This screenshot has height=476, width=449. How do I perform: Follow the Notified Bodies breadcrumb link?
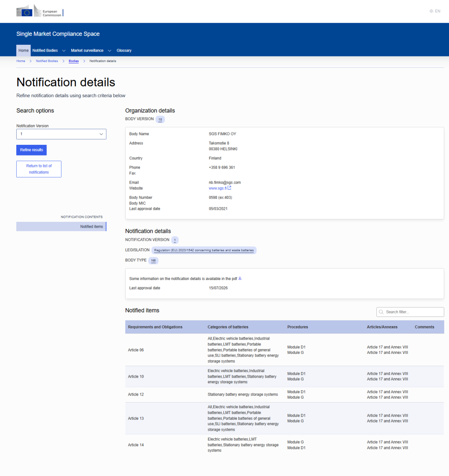click(47, 61)
